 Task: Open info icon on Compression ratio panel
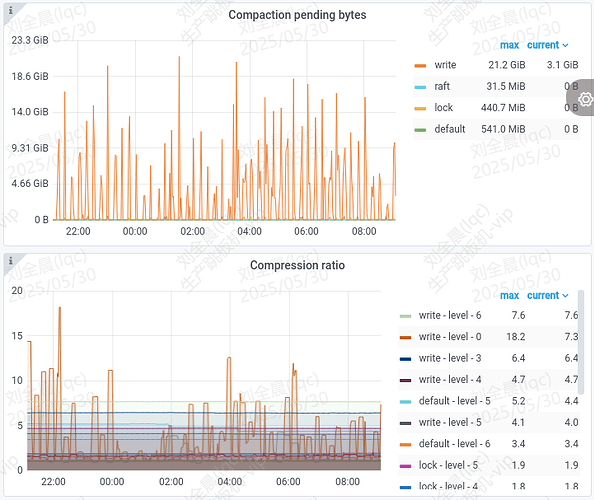click(11, 261)
